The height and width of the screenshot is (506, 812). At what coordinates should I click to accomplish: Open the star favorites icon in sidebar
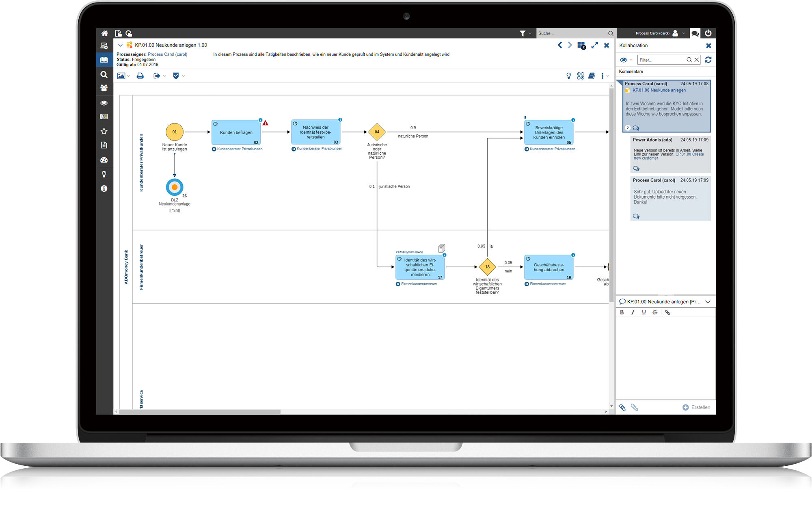pyautogui.click(x=104, y=131)
